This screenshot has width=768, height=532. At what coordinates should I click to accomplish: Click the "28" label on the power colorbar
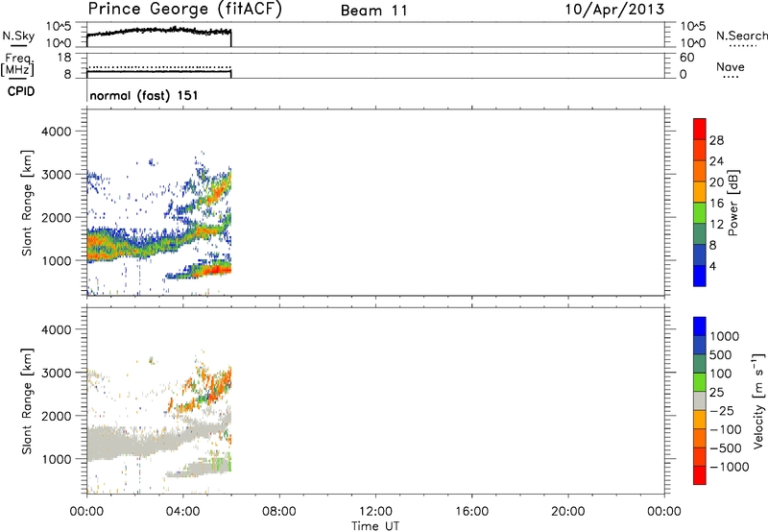coord(716,140)
